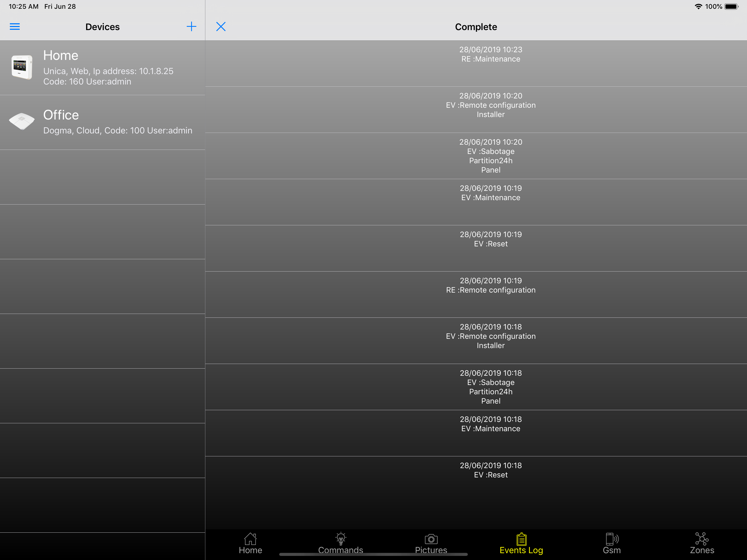Open the Gsm phone signal icon
This screenshot has width=747, height=560.
[x=612, y=539]
